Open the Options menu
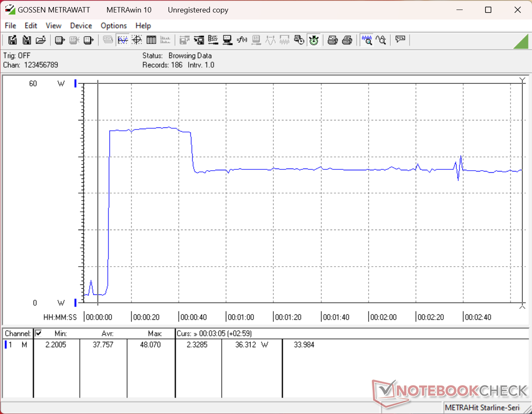The width and height of the screenshot is (532, 414). click(114, 26)
